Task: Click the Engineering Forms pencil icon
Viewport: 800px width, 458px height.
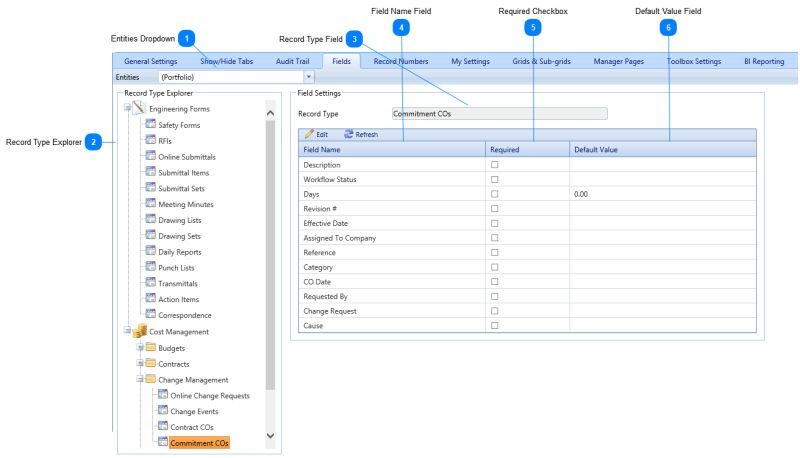Action: coord(139,108)
